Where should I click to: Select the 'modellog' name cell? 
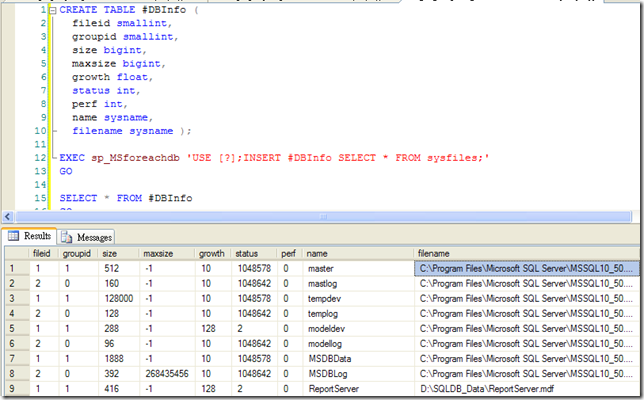coord(359,344)
